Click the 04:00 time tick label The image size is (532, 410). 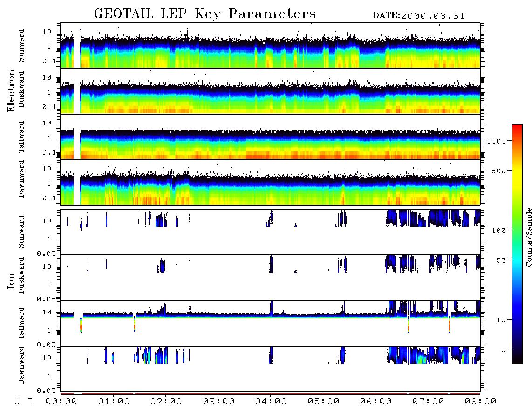271,402
